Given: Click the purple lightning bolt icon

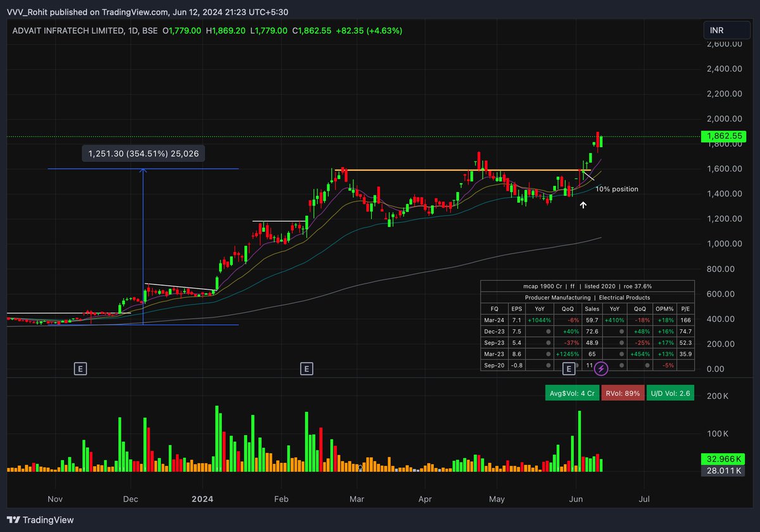Looking at the screenshot, I should click(x=602, y=368).
